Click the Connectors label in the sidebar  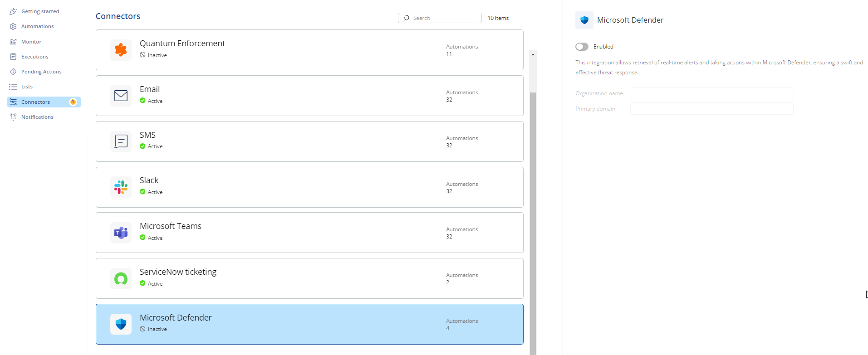(x=35, y=102)
